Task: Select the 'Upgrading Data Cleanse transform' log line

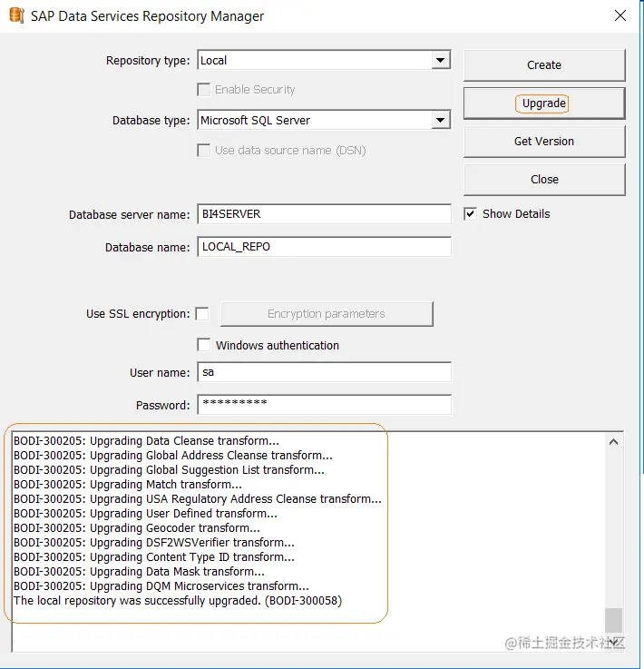Action: [x=146, y=441]
